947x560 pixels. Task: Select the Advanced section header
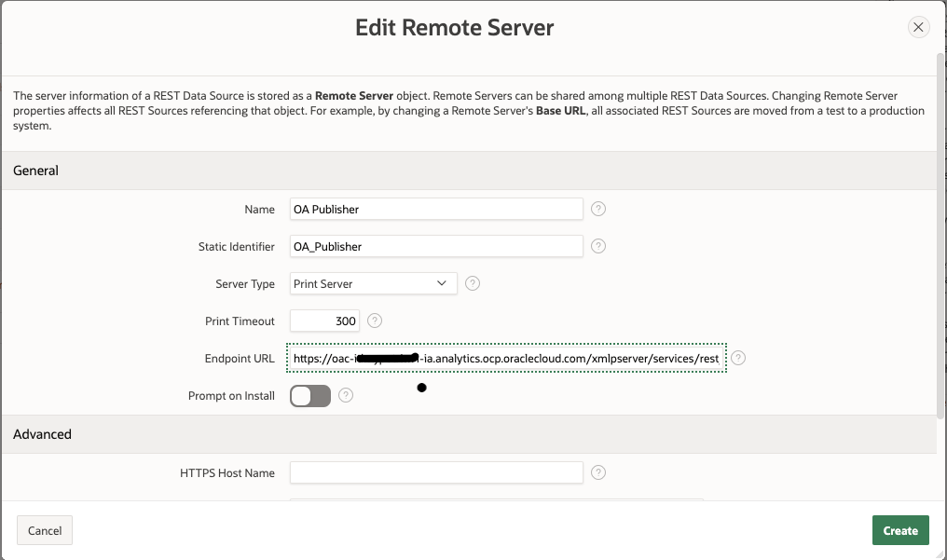tap(41, 434)
